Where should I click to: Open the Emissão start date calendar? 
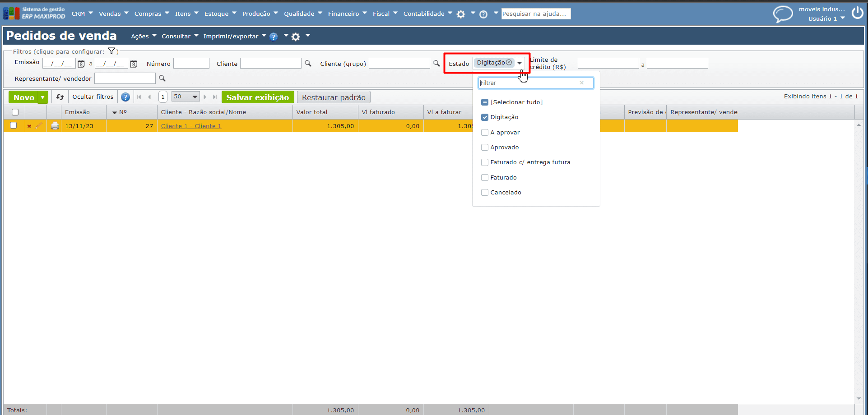[81, 64]
